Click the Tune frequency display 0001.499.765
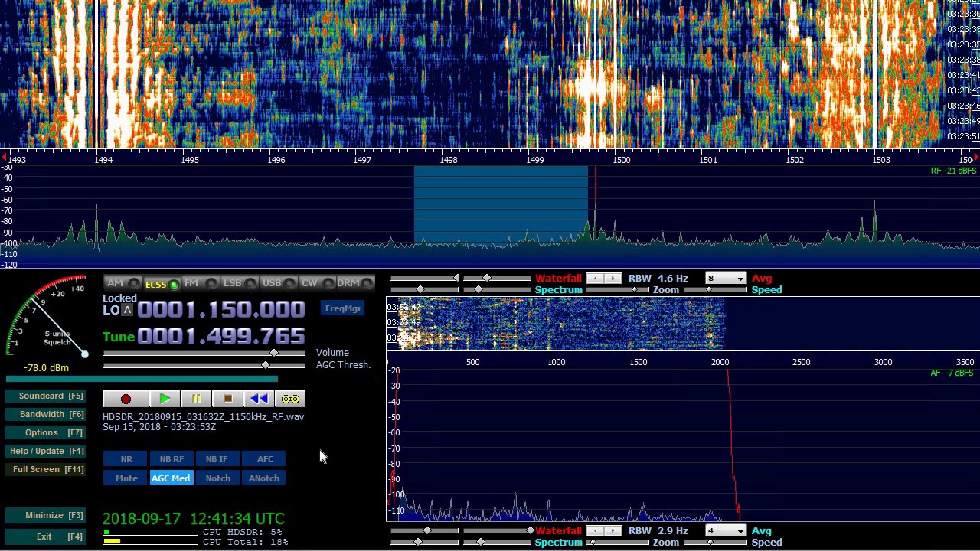 tap(221, 337)
